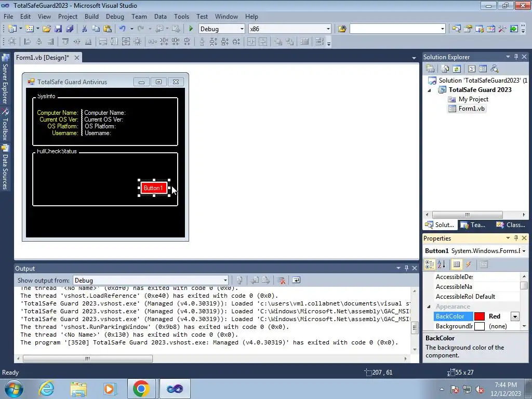
Task: Click the Find in Files icon
Action: 342,29
